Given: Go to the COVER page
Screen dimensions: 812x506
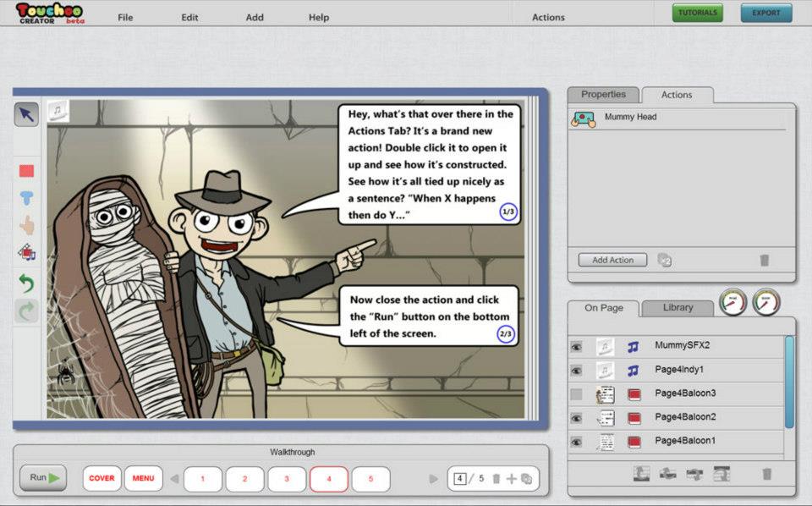Looking at the screenshot, I should [x=102, y=479].
